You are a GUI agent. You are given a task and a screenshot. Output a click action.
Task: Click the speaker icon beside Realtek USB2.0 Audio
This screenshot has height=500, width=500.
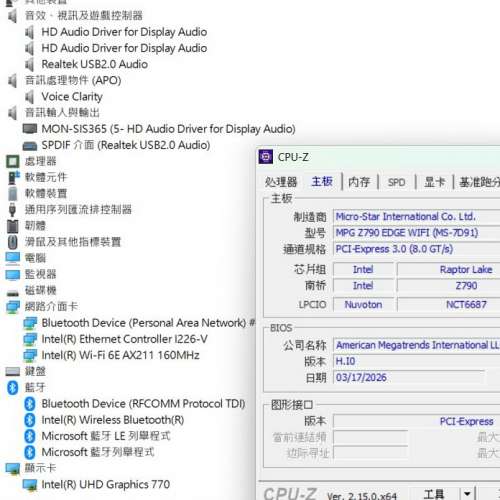tap(30, 64)
